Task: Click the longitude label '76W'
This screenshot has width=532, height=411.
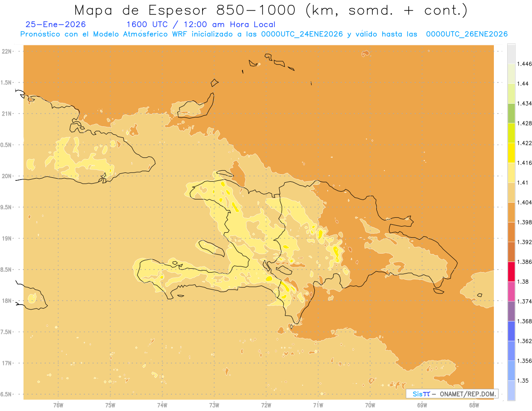Action: click(58, 405)
